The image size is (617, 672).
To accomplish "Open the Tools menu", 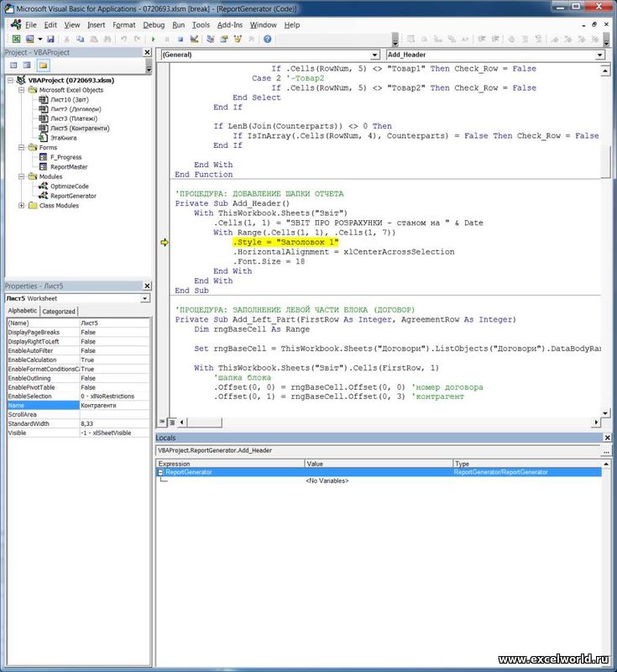I will pos(201,25).
